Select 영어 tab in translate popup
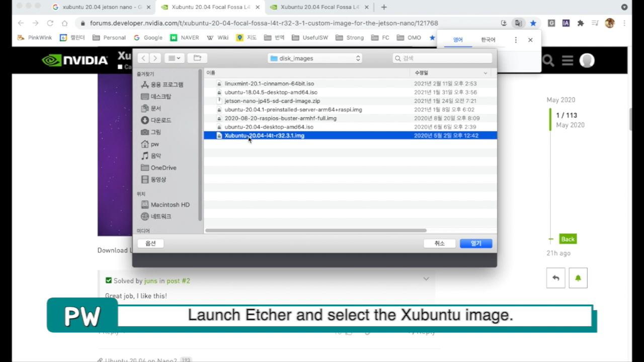The image size is (644, 362). tap(458, 40)
